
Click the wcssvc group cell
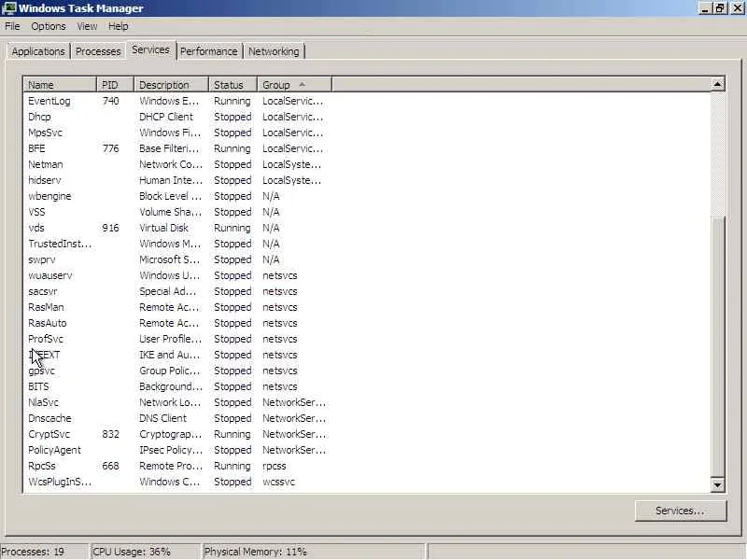278,482
